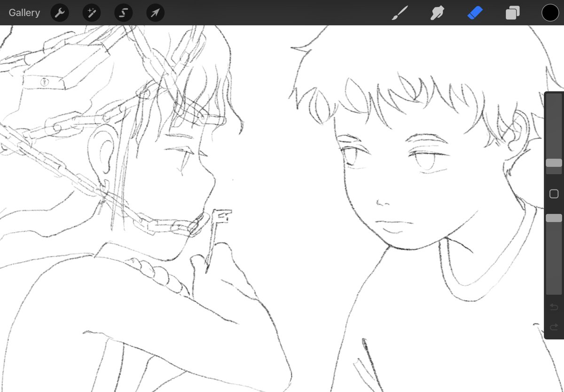
Task: Open the Gallery view
Action: tap(24, 13)
